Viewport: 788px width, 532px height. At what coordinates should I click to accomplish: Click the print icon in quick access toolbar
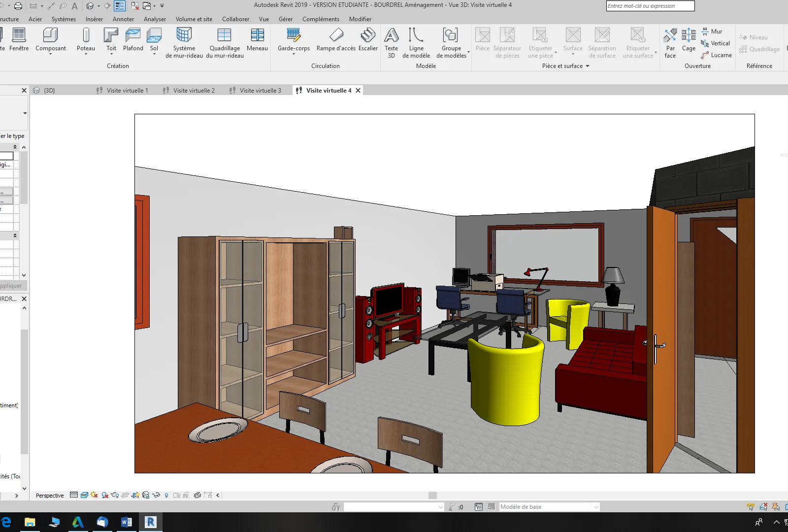18,6
